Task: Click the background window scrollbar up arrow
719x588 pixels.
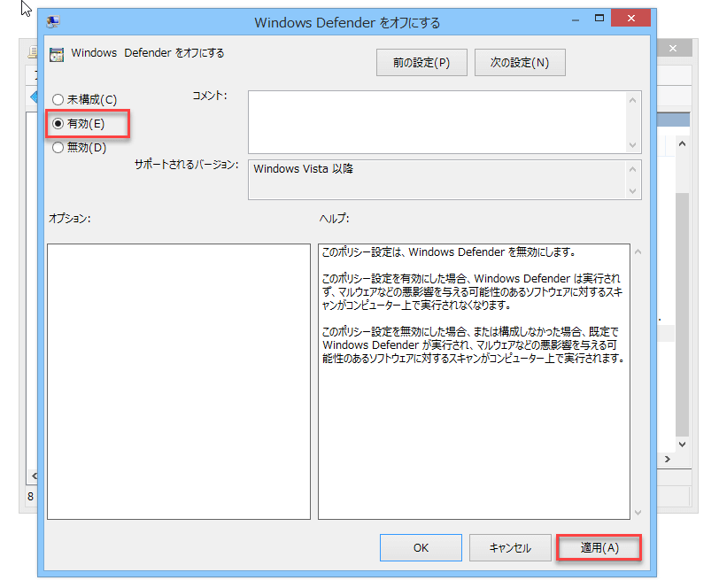Action: 682,142
